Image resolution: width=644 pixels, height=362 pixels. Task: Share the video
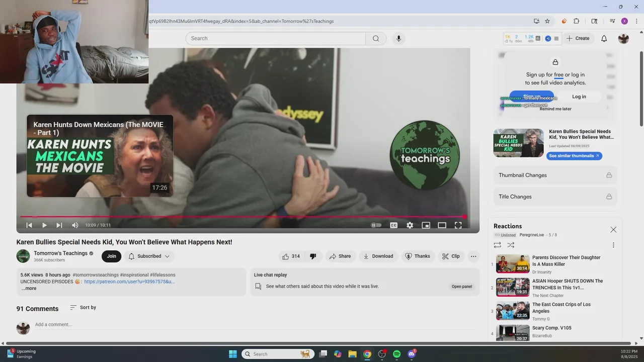(340, 256)
